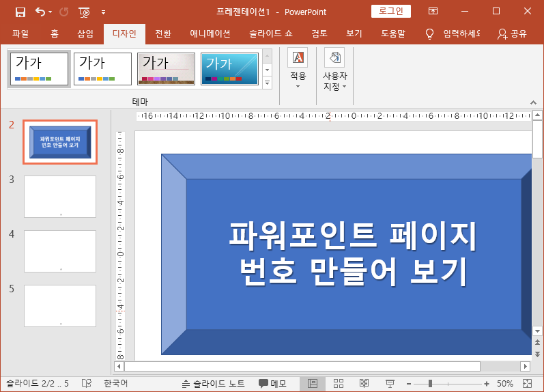
Task: Switch to the 전환 tab
Action: tap(163, 33)
